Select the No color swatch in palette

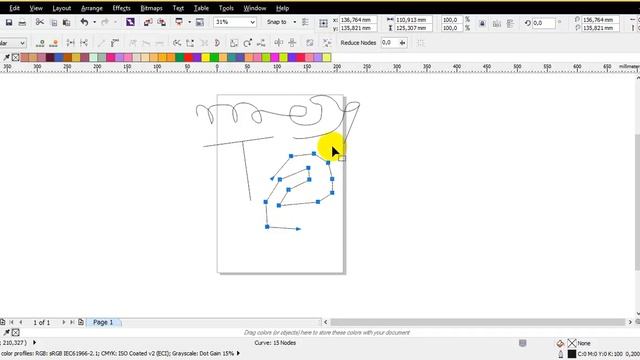point(16,58)
